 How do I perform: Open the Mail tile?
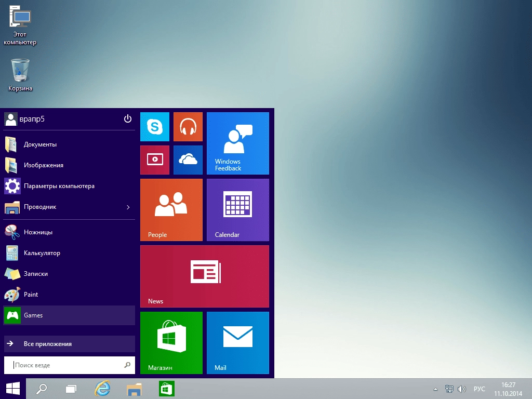pyautogui.click(x=238, y=343)
